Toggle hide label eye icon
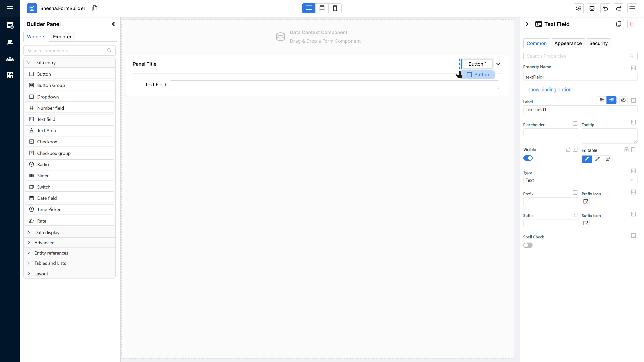The width and height of the screenshot is (644, 362). coord(623,100)
